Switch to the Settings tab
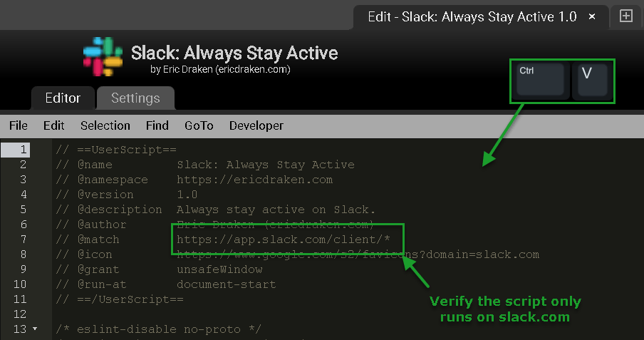This screenshot has width=644, height=340. pos(135,98)
